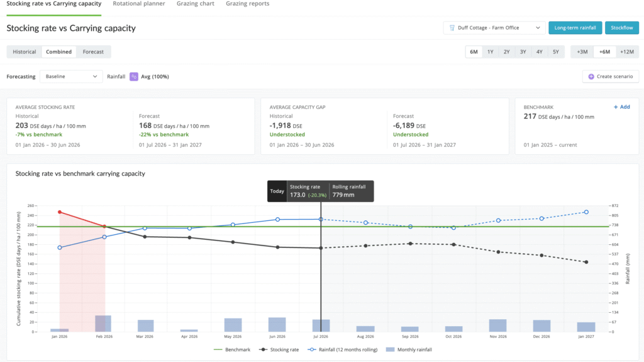Click the Jul 2026 stocking rate data point
This screenshot has width=644, height=362.
coord(321,248)
